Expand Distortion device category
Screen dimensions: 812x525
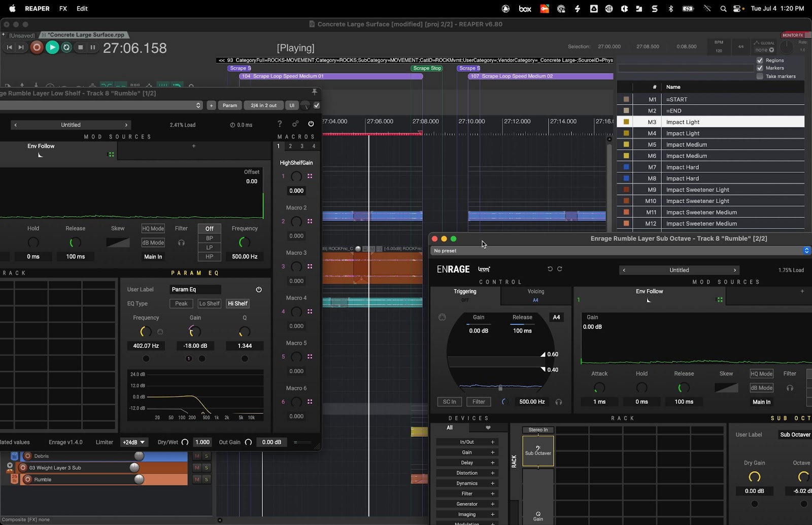(x=467, y=473)
